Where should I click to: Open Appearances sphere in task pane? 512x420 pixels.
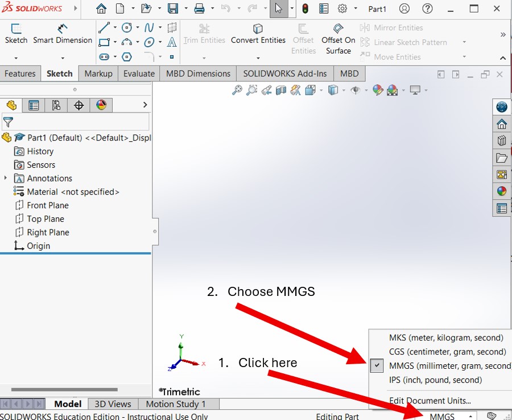(x=502, y=191)
